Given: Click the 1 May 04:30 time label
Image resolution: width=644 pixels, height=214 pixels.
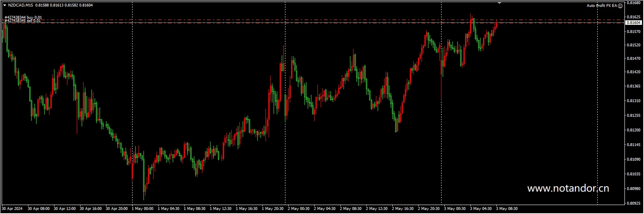Looking at the screenshot, I should 169,209.
